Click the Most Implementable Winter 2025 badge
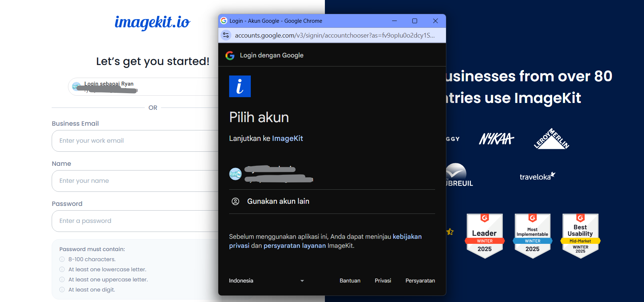The height and width of the screenshot is (302, 644). click(x=532, y=236)
